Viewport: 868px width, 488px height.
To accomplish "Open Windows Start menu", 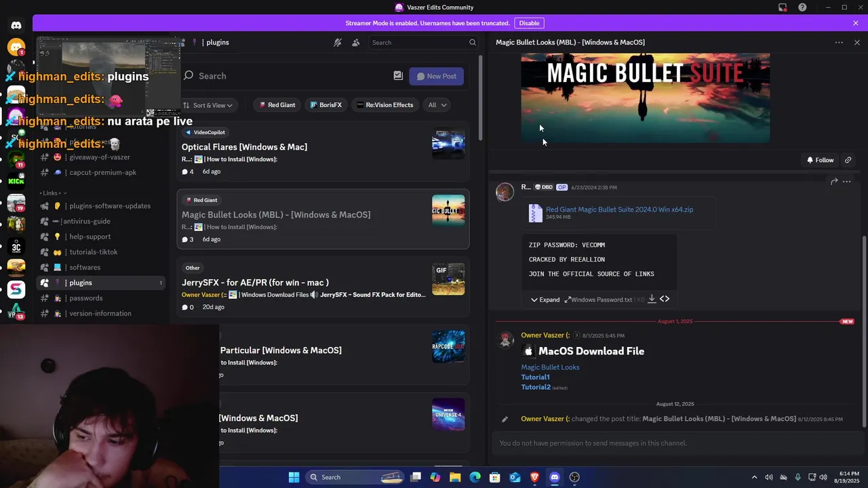I will (x=294, y=477).
